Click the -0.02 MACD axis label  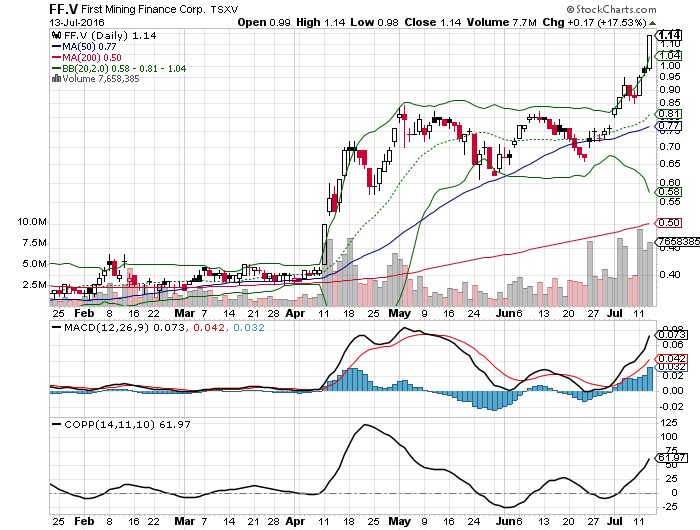pos(671,407)
